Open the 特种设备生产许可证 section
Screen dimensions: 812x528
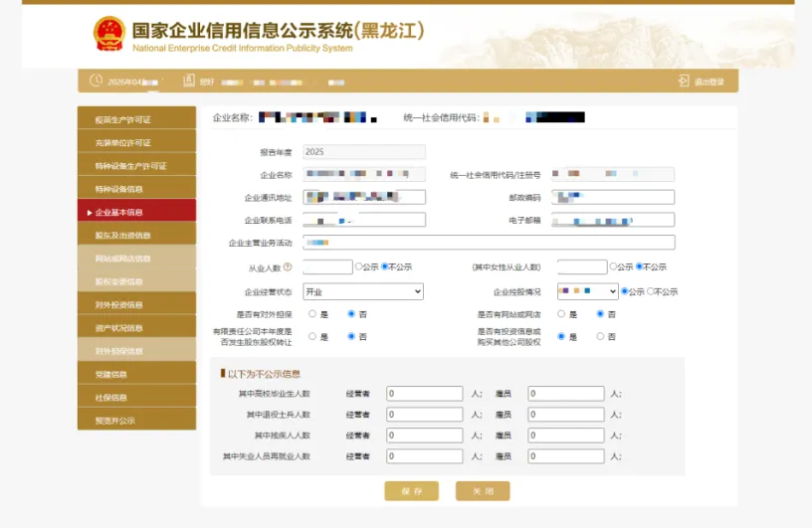(x=136, y=166)
